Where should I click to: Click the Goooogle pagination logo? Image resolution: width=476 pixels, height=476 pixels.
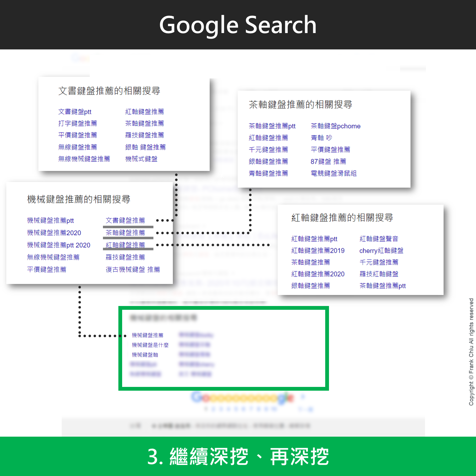242,398
